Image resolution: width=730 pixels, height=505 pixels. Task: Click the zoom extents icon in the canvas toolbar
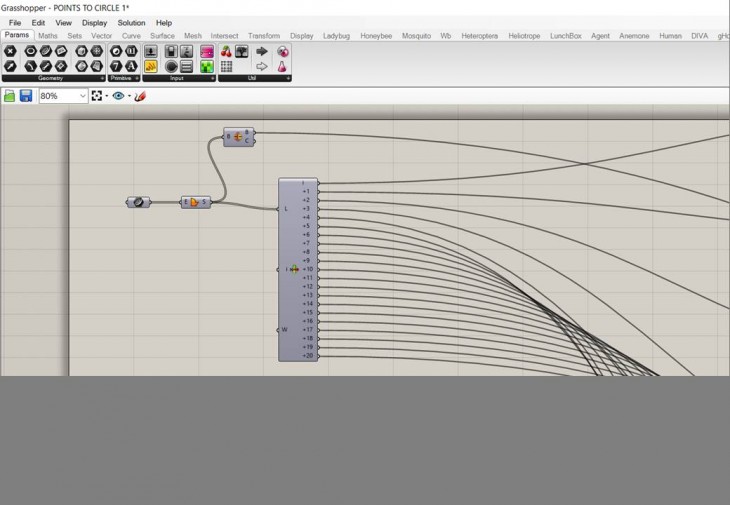[97, 96]
